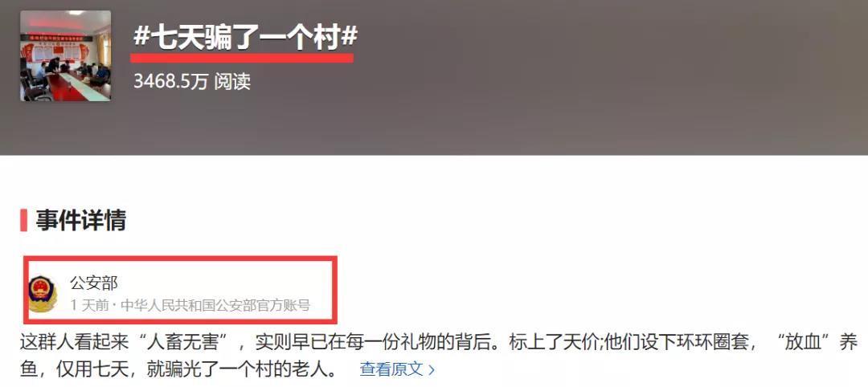Click the red bar marker beside 事件详情
This screenshot has width=868, height=387.
click(x=24, y=220)
